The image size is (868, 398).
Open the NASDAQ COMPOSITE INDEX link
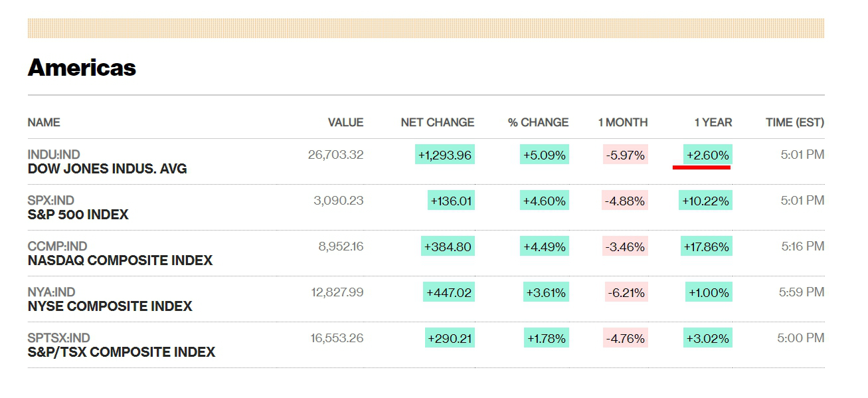pyautogui.click(x=120, y=260)
